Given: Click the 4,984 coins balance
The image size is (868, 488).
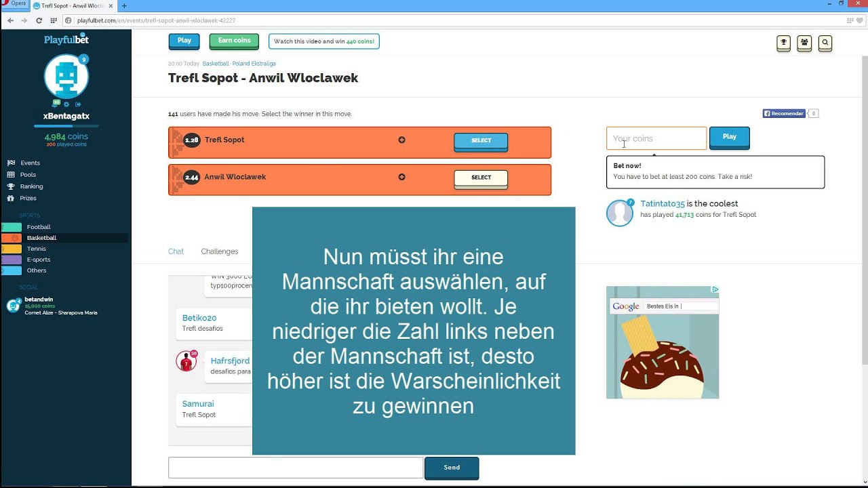Looking at the screenshot, I should point(66,137).
